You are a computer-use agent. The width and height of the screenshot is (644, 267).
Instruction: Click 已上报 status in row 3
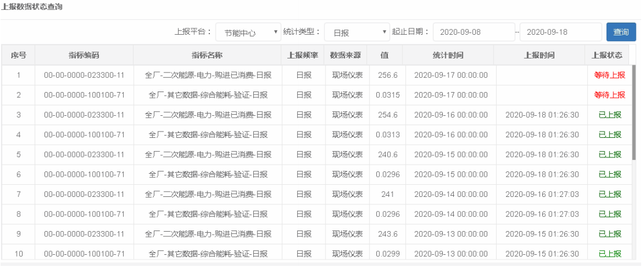(x=610, y=115)
